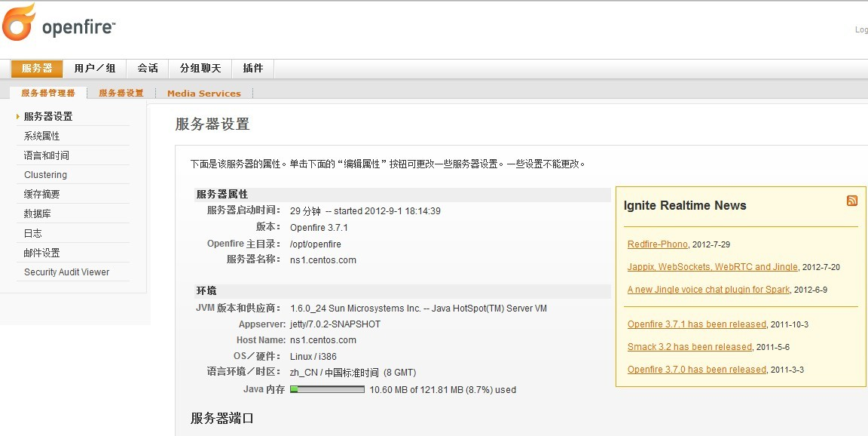Screen dimensions: 868x436
Task: Open Openfire 3.7.1 has been released link
Action: click(697, 324)
